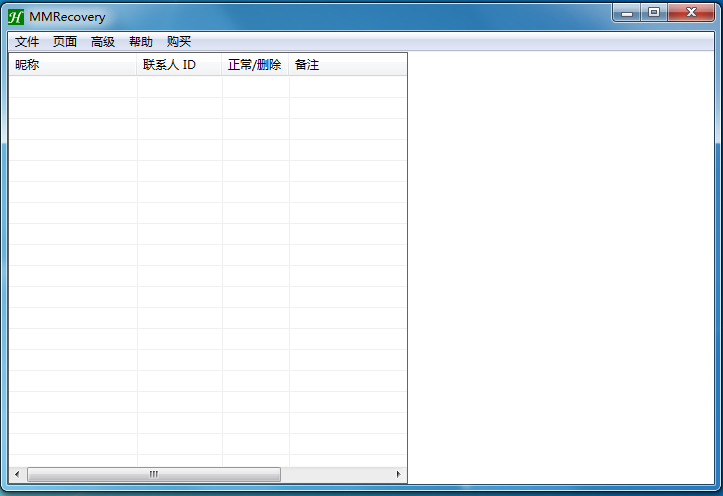
Task: Click the horizontal scrollbar thumb
Action: [x=154, y=474]
